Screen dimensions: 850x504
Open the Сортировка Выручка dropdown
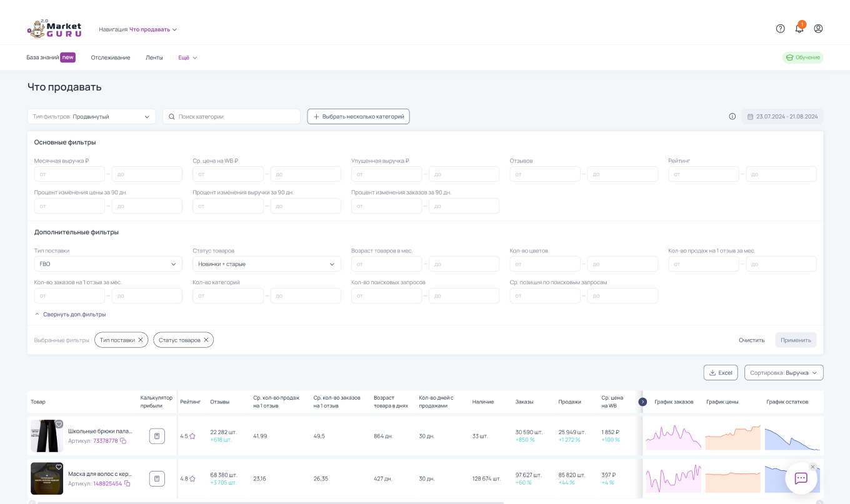(x=784, y=373)
